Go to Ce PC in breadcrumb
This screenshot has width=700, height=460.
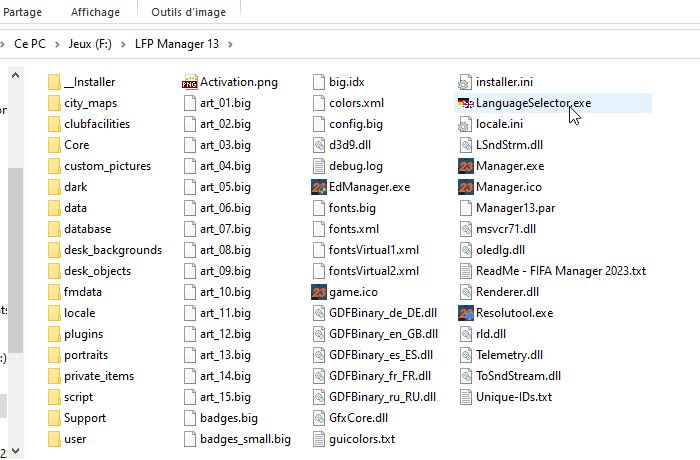(30, 44)
